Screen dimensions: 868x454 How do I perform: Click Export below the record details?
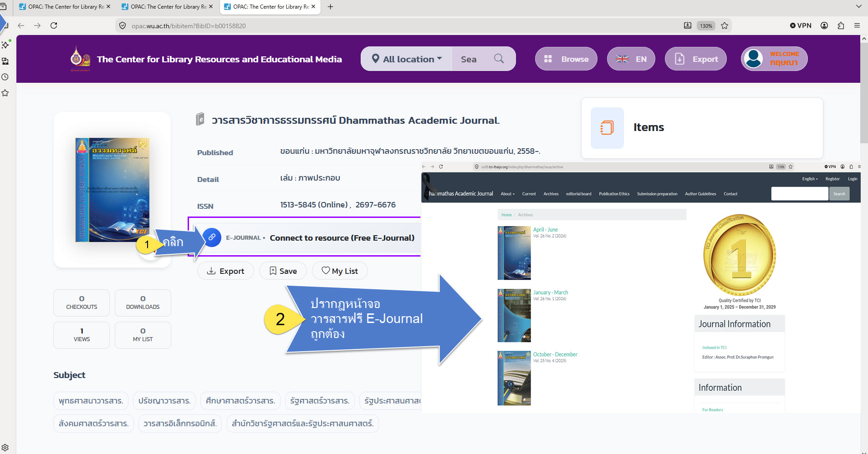pyautogui.click(x=225, y=271)
